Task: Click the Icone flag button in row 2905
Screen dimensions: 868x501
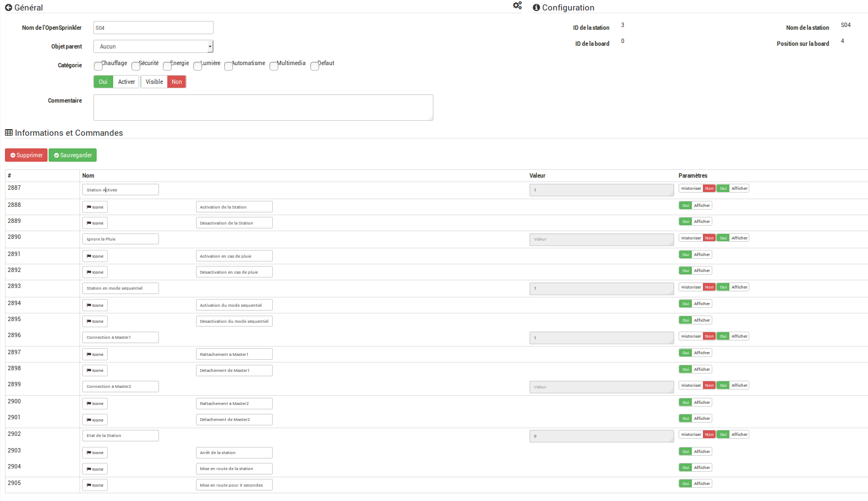Action: coord(95,485)
